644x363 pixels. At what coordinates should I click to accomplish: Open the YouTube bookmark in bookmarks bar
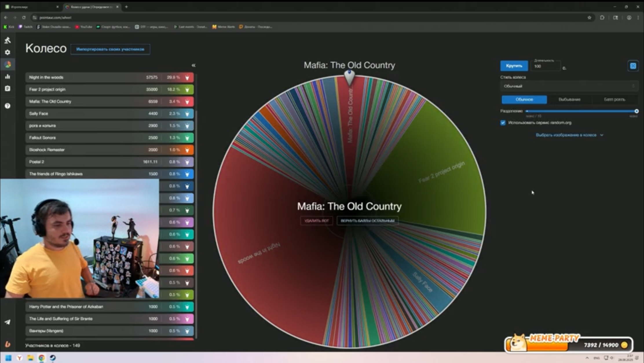(x=84, y=27)
